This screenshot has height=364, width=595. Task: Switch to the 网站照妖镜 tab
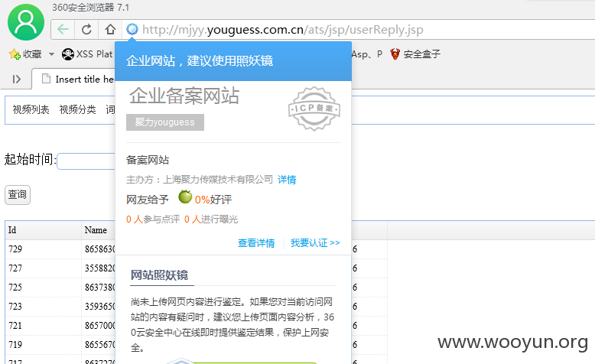159,275
